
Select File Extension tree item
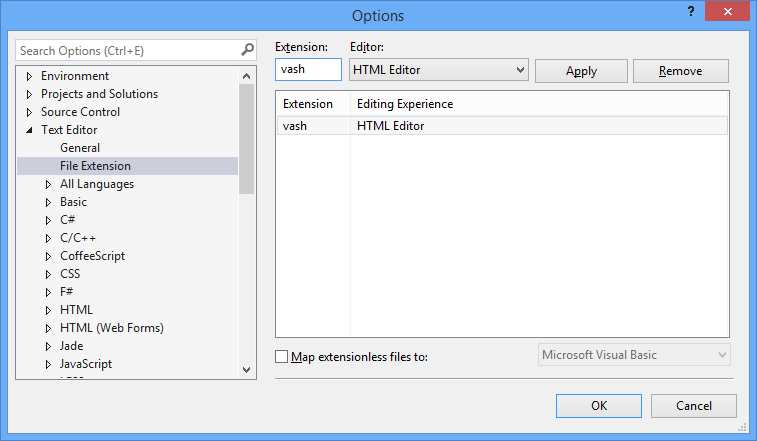(127, 166)
